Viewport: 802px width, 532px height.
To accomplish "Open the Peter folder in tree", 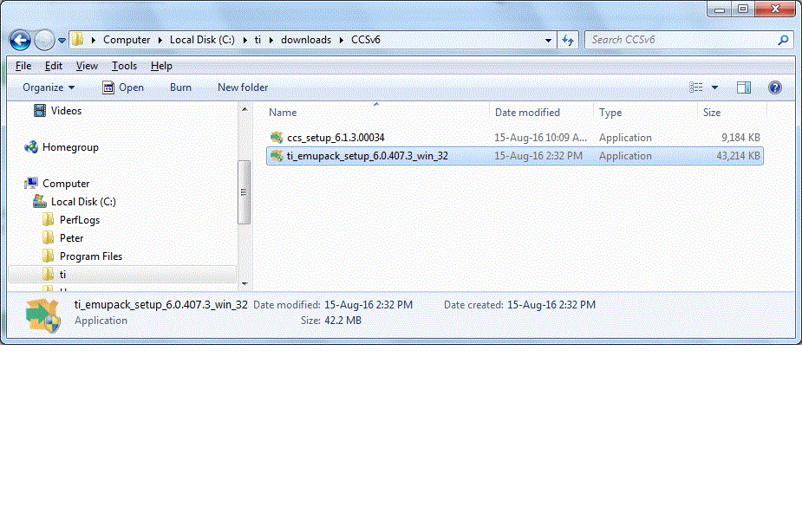I will point(71,238).
